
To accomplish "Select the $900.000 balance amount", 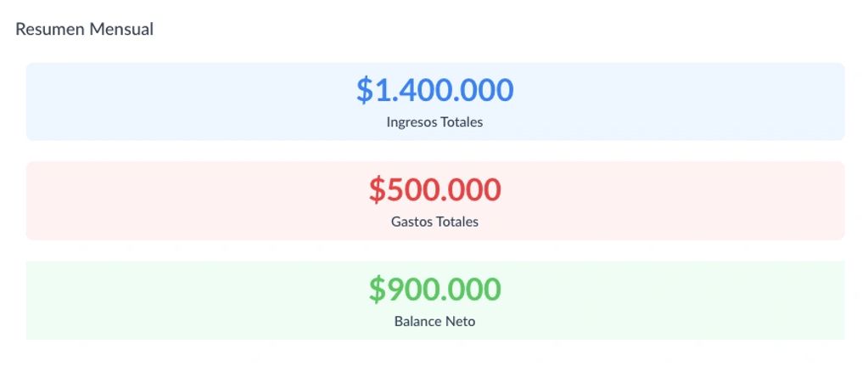I will [x=434, y=290].
